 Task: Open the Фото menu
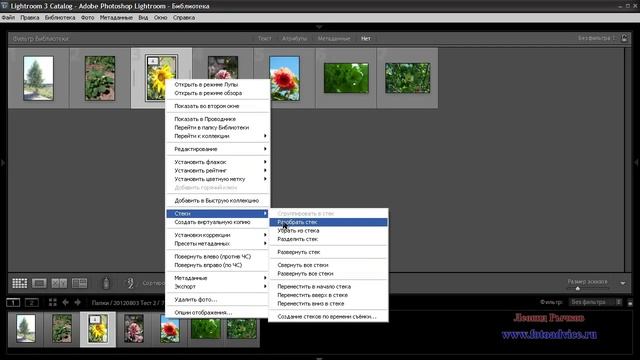click(87, 18)
